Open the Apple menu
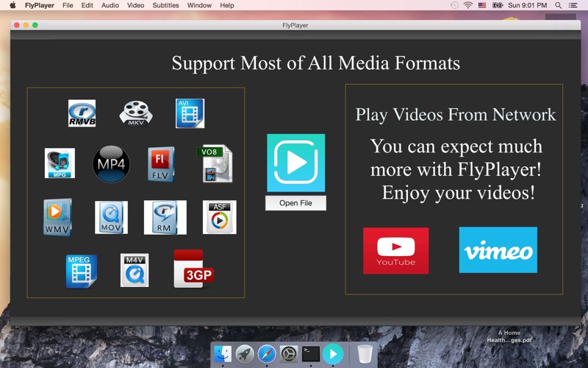Screen dimensions: 588x368 click(x=12, y=5)
